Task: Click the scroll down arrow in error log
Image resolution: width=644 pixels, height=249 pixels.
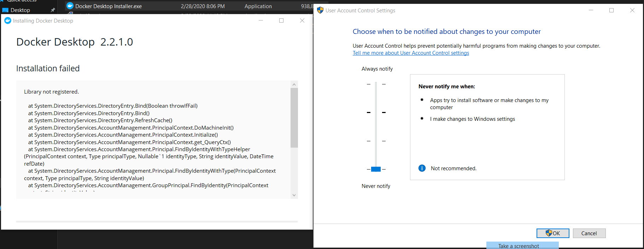Action: point(294,195)
